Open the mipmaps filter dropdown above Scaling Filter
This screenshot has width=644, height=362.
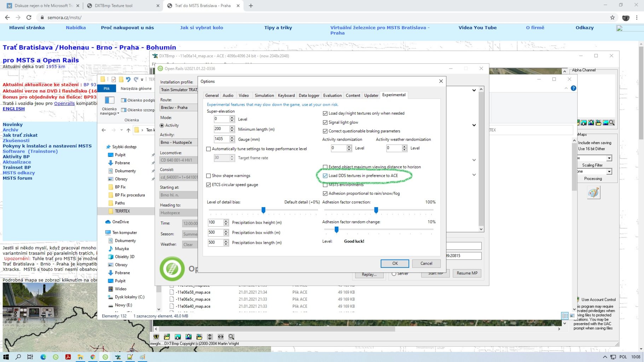coord(609,158)
